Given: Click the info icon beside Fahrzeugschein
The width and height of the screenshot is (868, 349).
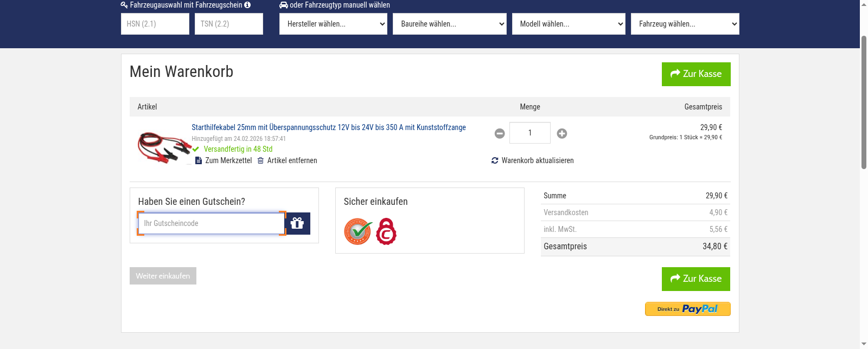Looking at the screenshot, I should tap(247, 5).
